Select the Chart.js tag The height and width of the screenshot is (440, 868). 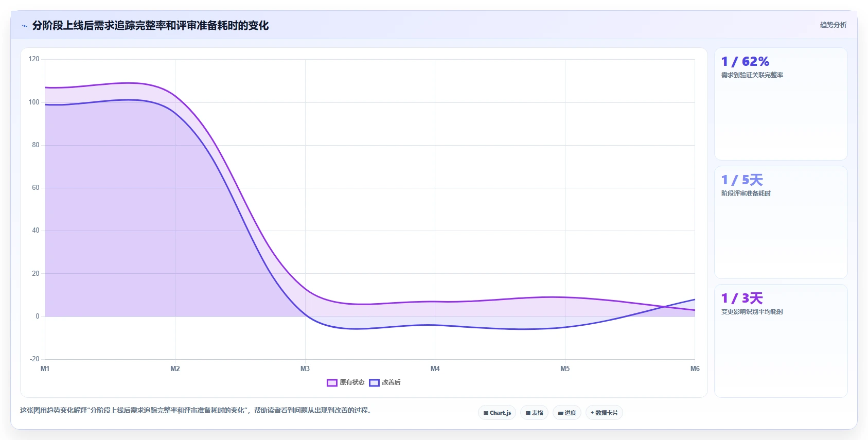(x=497, y=413)
